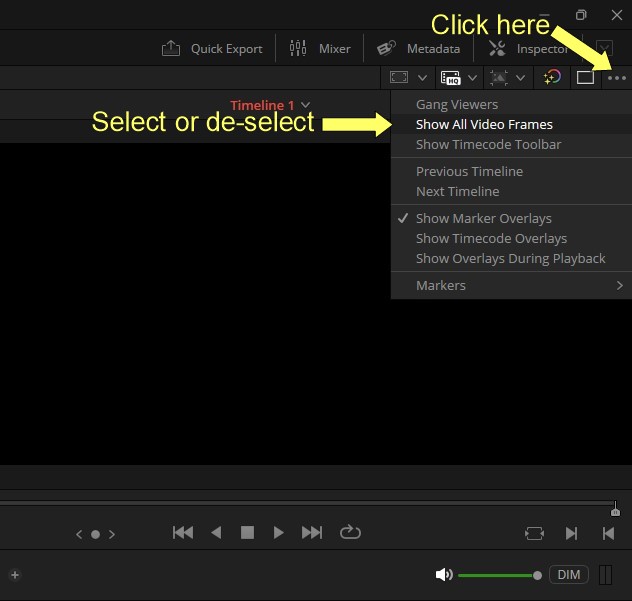
Task: Toggle the bypass color grades icon
Action: [x=552, y=77]
